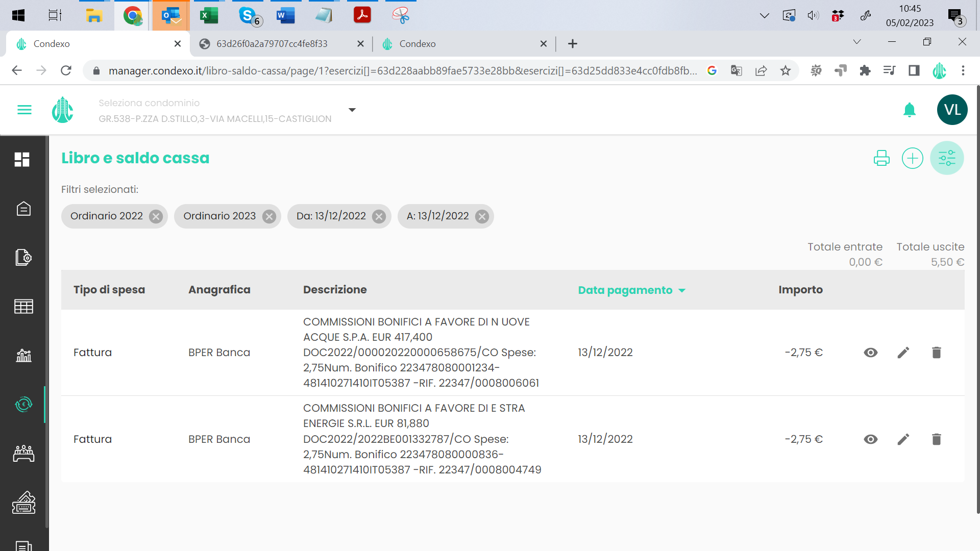Image resolution: width=980 pixels, height=551 pixels.
Task: Edit the NUOVE ACQUE invoice row
Action: [903, 353]
